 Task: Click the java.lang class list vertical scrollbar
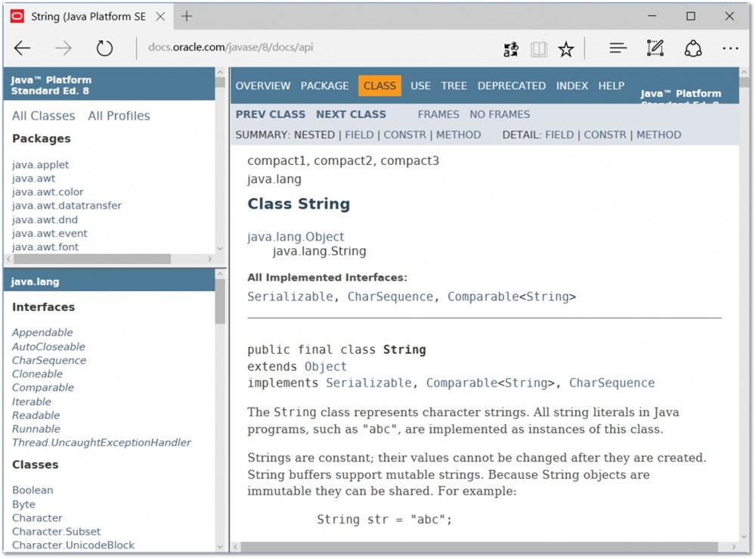(x=220, y=302)
